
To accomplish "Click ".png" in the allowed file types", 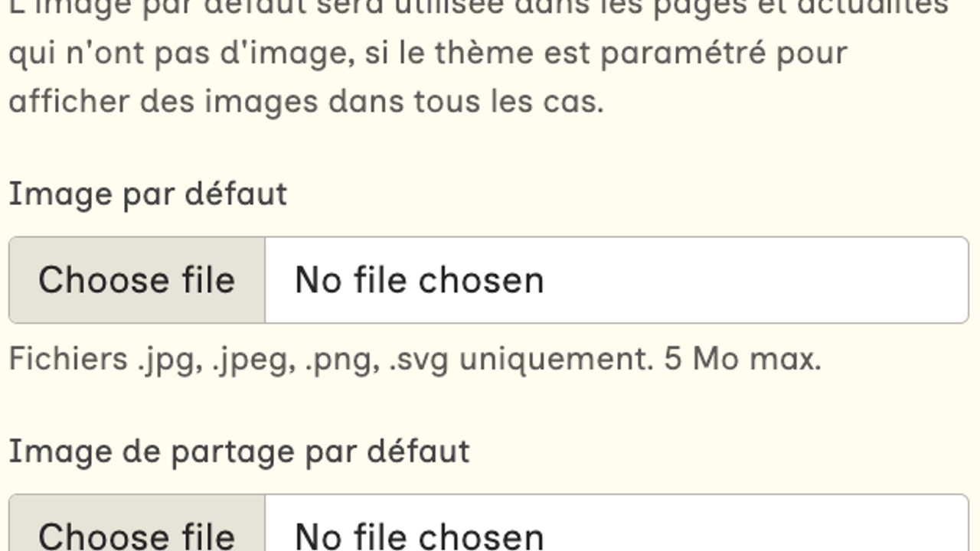I will 342,359.
